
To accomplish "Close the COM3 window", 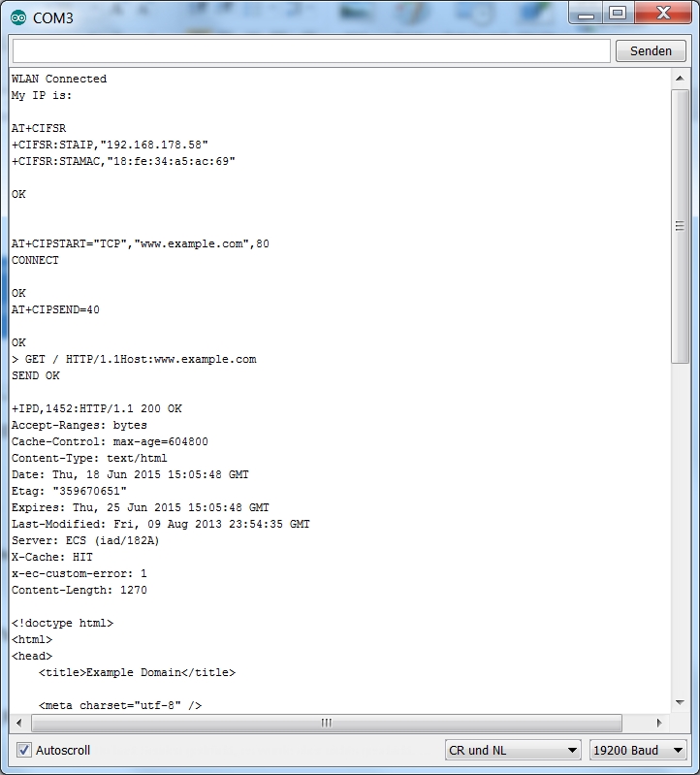I will (663, 14).
